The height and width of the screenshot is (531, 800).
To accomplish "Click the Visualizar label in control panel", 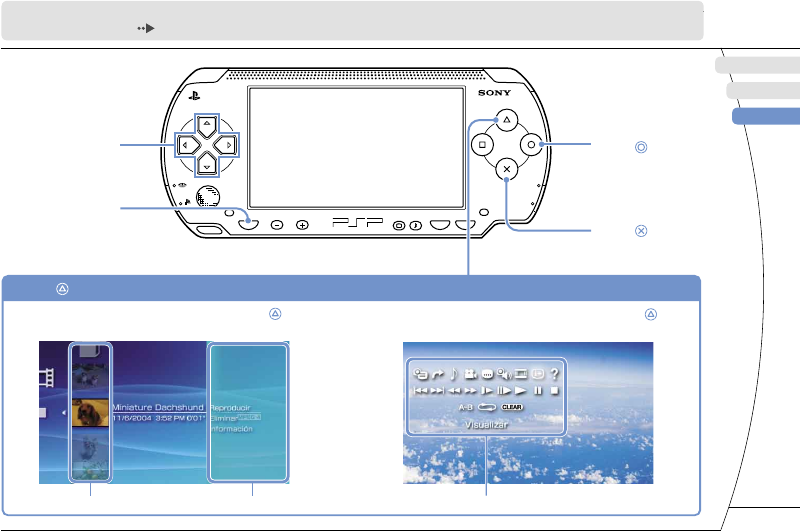I will (486, 424).
